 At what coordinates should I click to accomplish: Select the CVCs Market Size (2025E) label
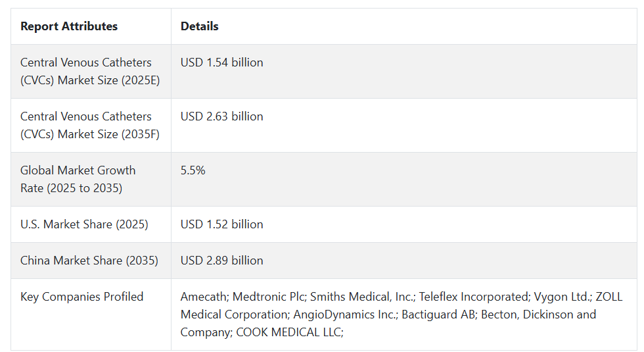(90, 71)
